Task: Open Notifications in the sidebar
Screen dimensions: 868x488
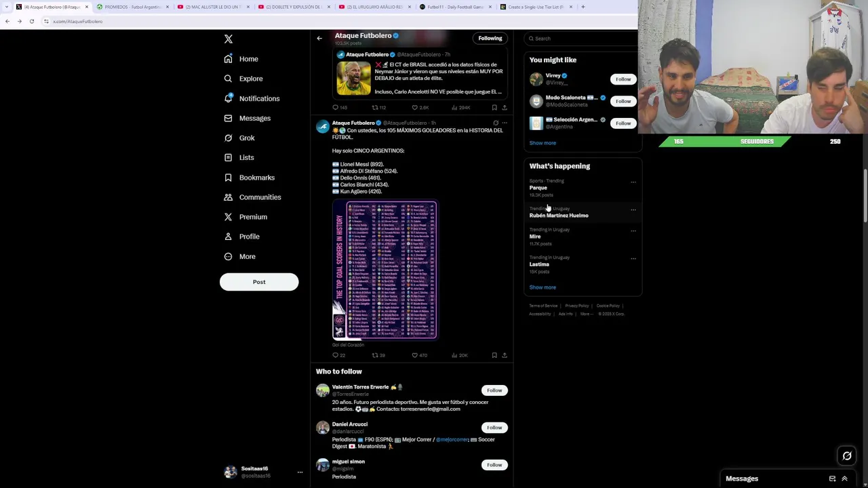Action: (x=252, y=98)
